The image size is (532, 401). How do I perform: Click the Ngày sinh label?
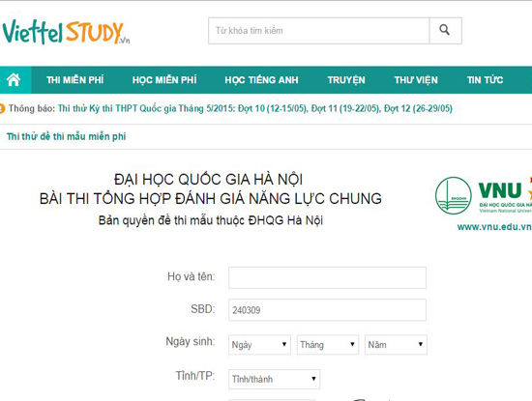[x=191, y=342]
